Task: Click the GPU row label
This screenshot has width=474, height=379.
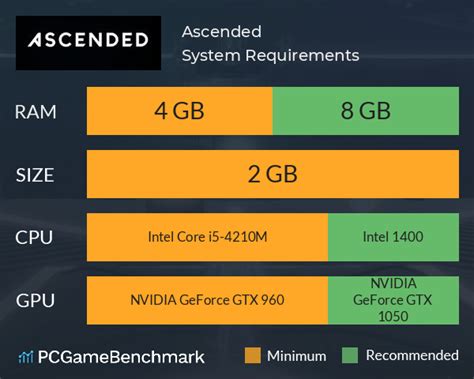Action: coord(35,300)
